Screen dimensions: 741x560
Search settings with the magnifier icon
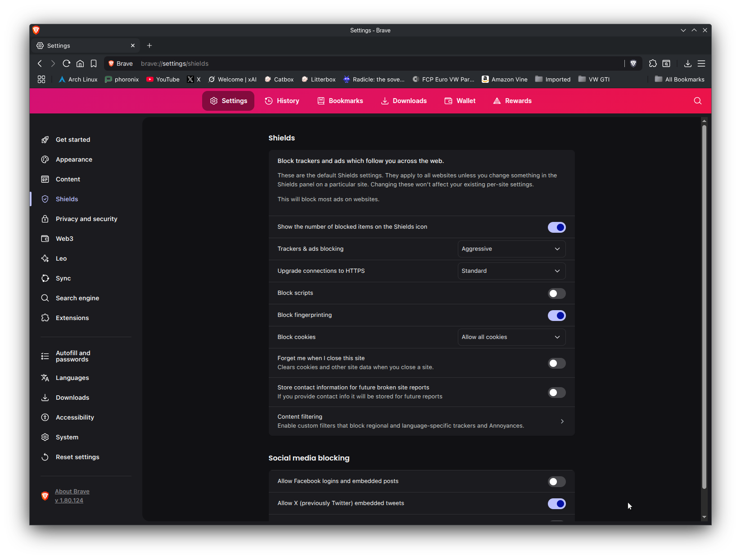(698, 101)
